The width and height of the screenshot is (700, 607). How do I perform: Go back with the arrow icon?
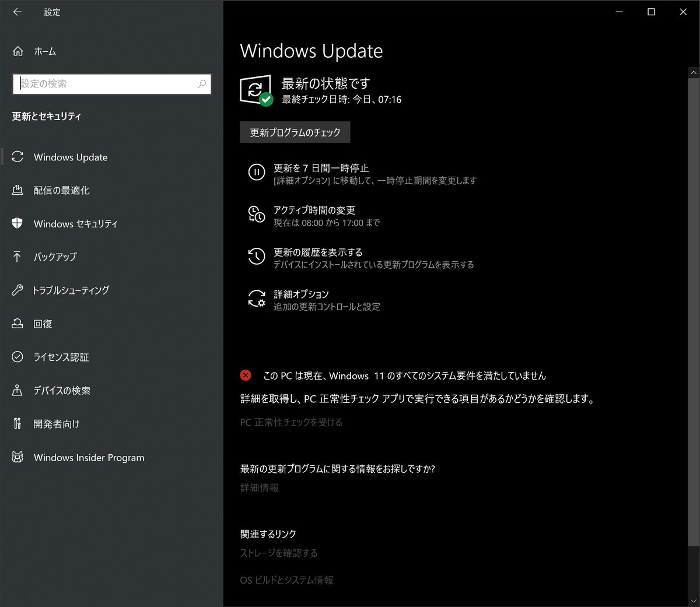tap(17, 12)
